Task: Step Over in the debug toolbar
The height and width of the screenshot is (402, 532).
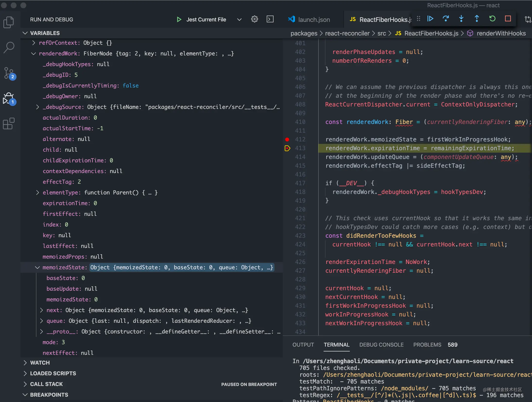Action: 446,19
